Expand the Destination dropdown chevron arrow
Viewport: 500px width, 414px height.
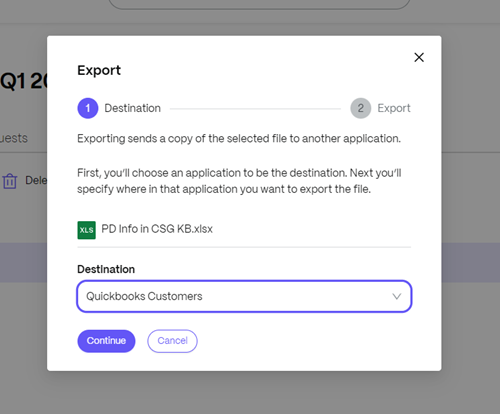(396, 296)
